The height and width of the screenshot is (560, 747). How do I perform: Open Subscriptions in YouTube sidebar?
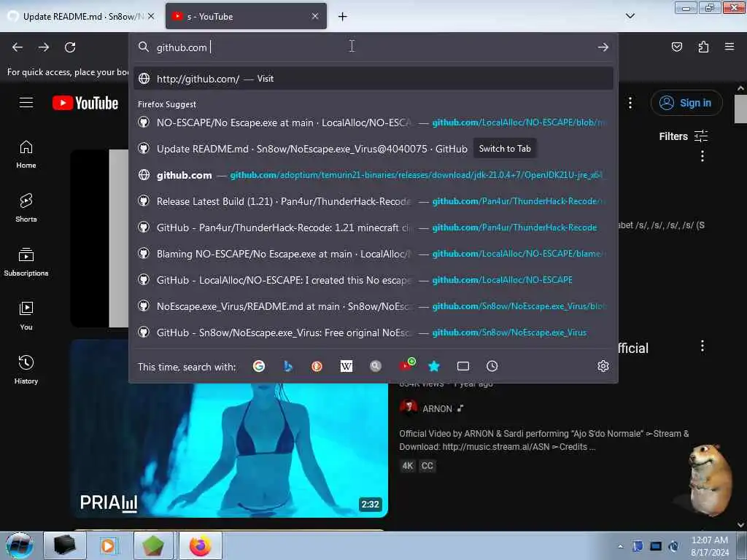(26, 262)
